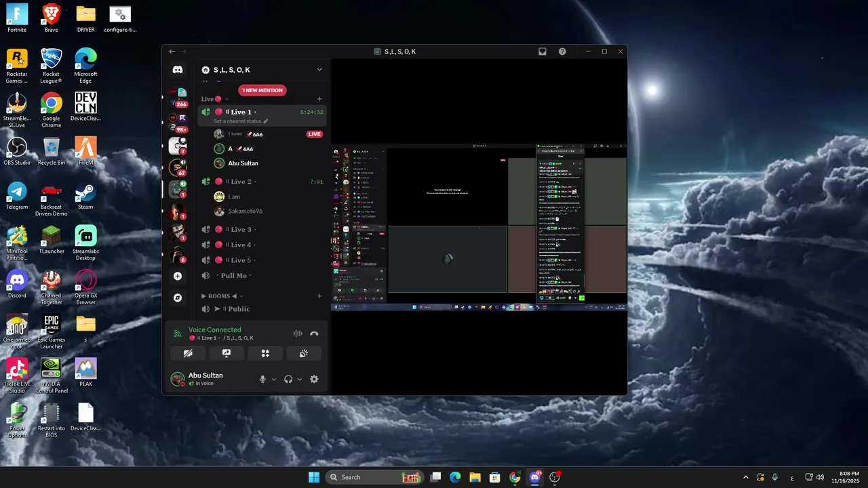Create channel in Live category plus
Image resolution: width=868 pixels, height=488 pixels.
[319, 99]
